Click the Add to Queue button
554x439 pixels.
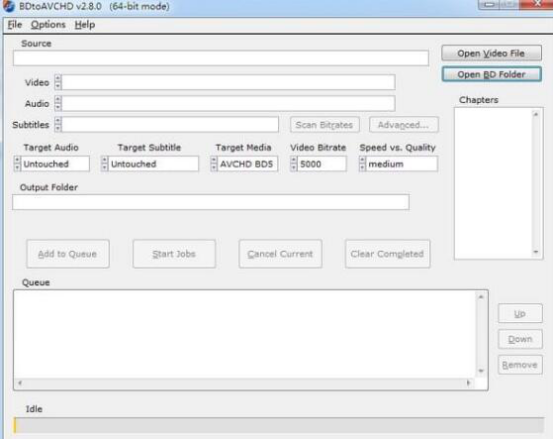[67, 254]
